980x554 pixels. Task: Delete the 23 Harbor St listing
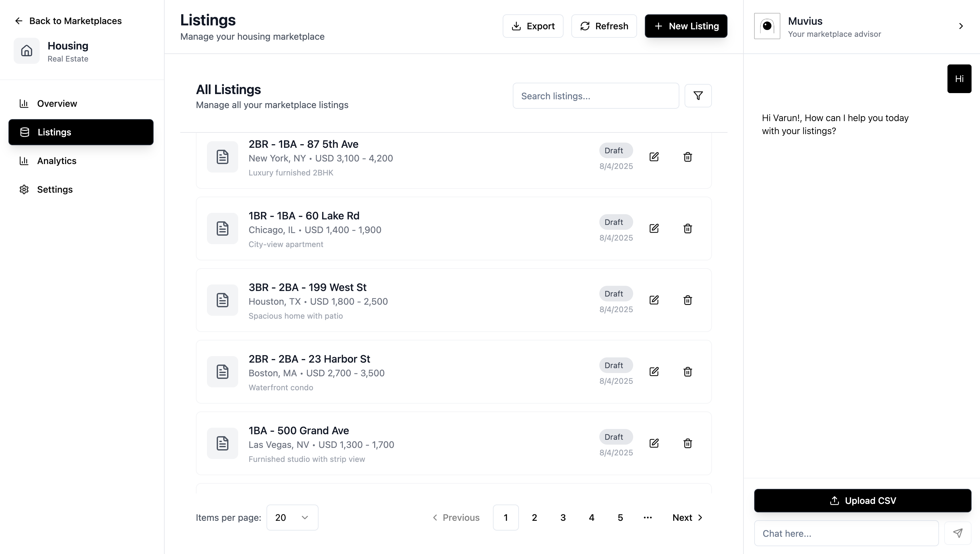click(x=687, y=371)
